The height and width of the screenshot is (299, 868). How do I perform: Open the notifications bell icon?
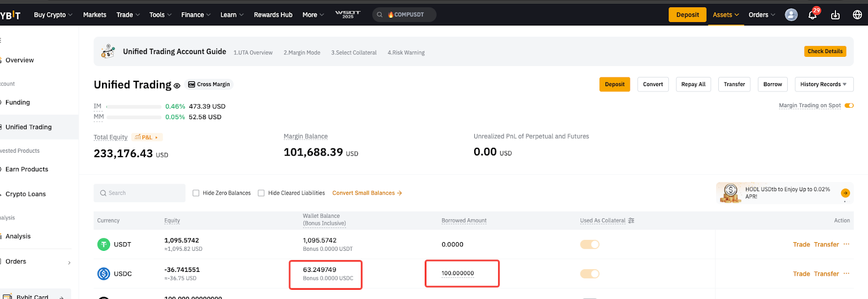[812, 15]
